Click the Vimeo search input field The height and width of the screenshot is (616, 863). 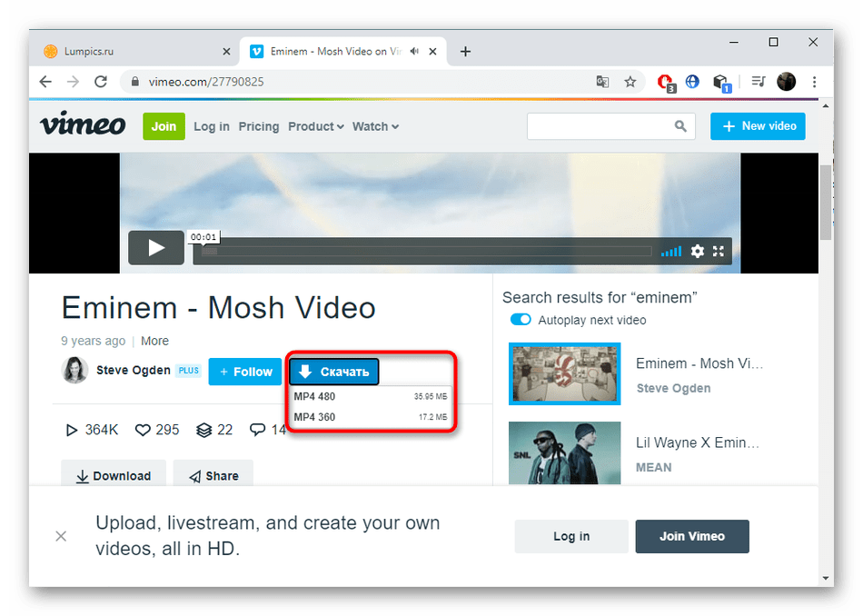[x=600, y=126]
